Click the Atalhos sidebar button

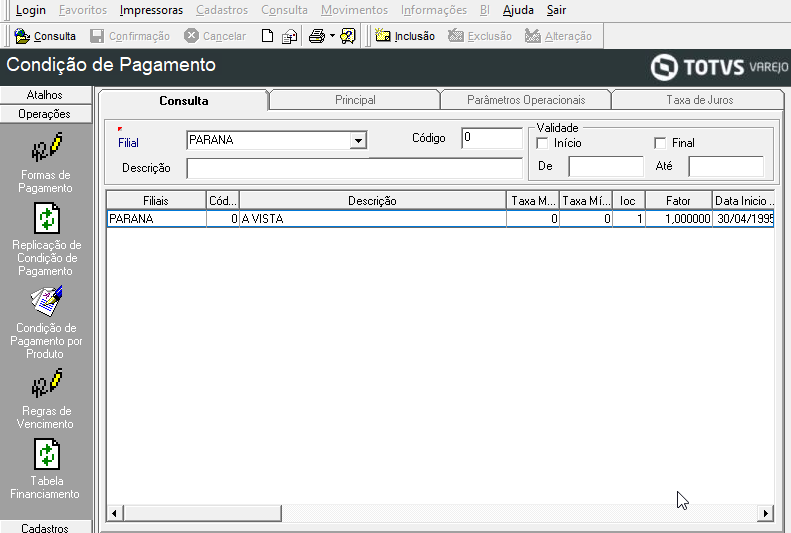(x=45, y=95)
